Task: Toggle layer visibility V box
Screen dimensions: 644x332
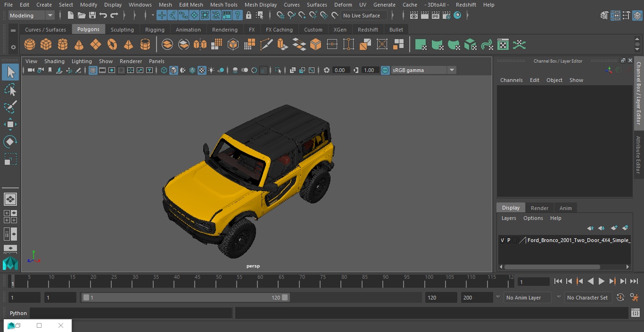Action: tap(502, 240)
